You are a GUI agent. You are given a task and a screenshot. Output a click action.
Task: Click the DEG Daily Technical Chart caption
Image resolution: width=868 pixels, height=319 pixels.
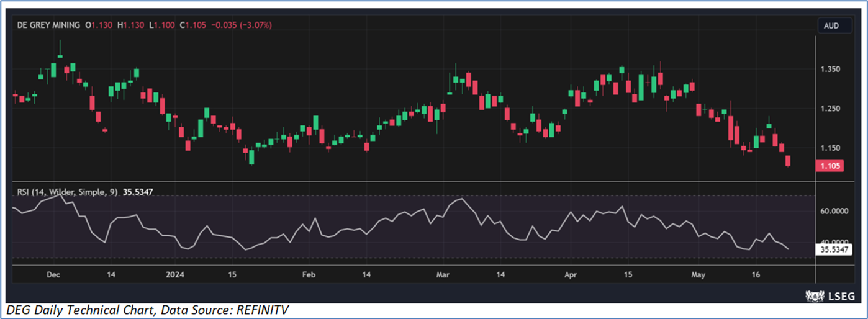[x=148, y=308]
